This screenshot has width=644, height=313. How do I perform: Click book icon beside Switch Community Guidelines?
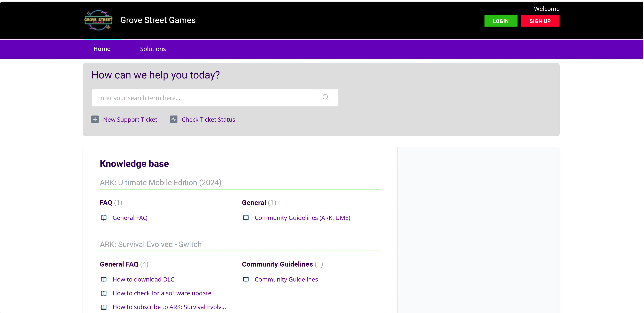[246, 279]
